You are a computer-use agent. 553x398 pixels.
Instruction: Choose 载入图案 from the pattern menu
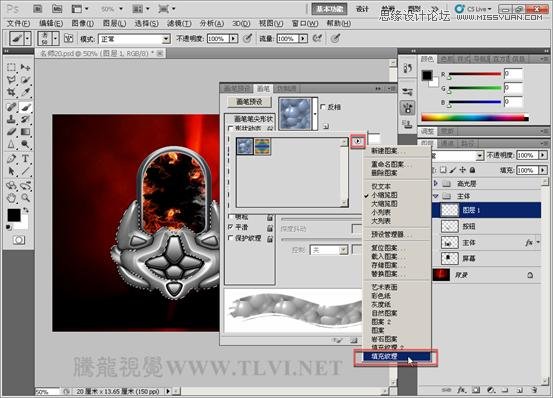click(396, 257)
